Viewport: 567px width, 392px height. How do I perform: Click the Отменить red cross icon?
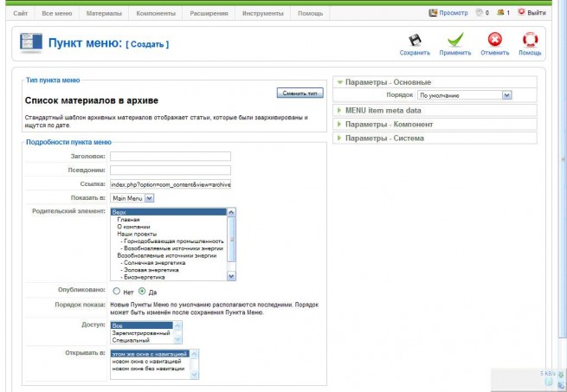[x=494, y=40]
